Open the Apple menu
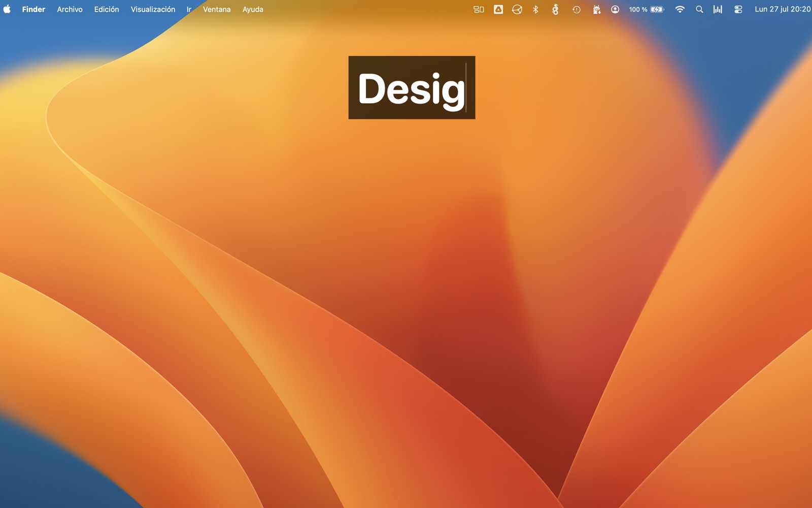The width and height of the screenshot is (812, 508). (x=7, y=9)
